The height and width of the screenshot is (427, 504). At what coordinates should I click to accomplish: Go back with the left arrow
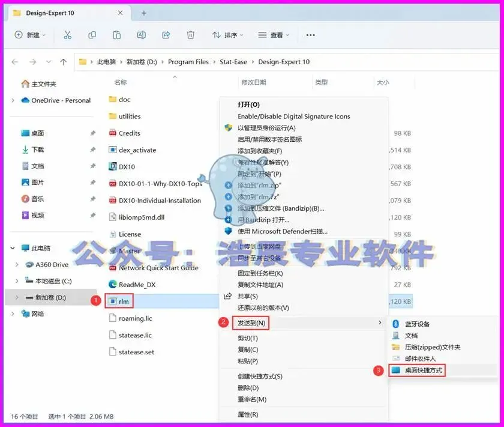(x=15, y=62)
